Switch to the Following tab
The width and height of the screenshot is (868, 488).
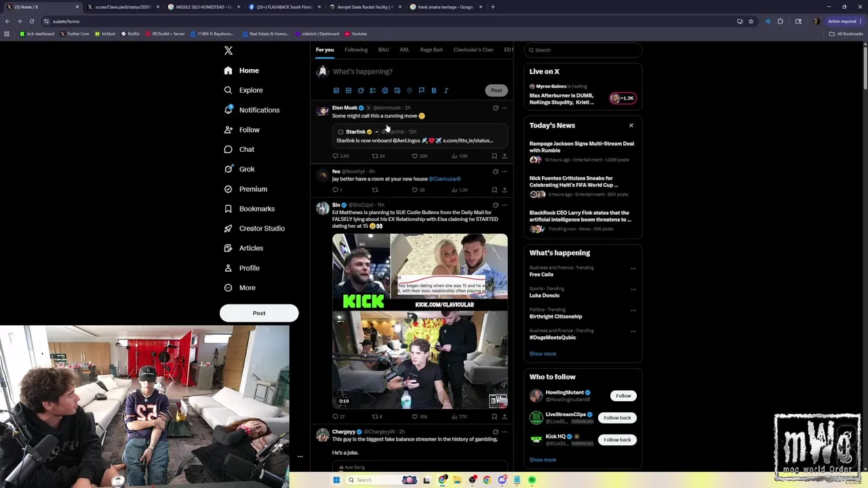pyautogui.click(x=356, y=50)
